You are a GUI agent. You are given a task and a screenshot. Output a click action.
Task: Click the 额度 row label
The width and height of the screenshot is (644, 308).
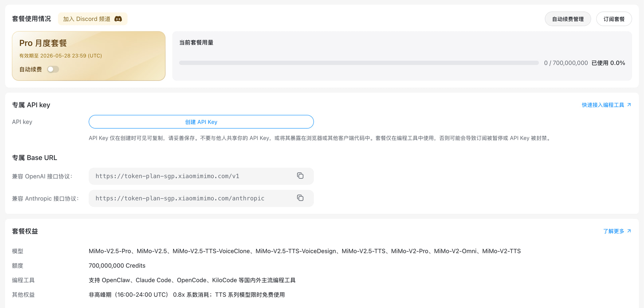[x=18, y=266]
